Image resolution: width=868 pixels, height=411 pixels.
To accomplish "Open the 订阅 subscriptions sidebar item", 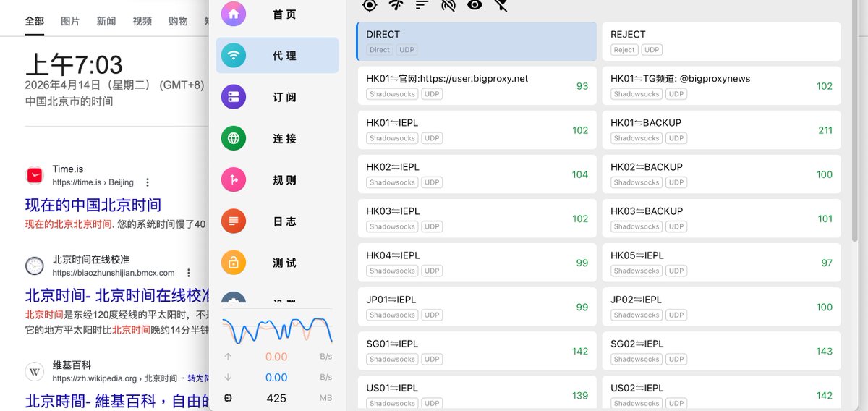I will tap(277, 97).
